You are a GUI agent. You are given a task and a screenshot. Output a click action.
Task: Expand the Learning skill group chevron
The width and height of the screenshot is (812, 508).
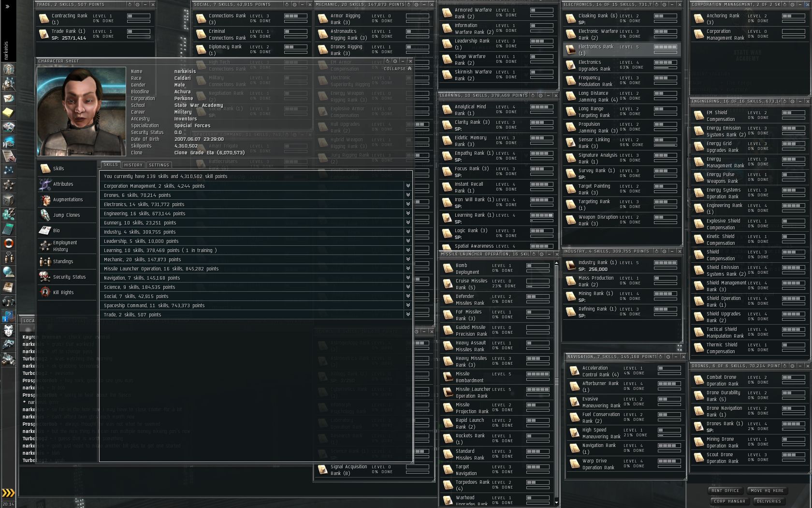[408, 250]
